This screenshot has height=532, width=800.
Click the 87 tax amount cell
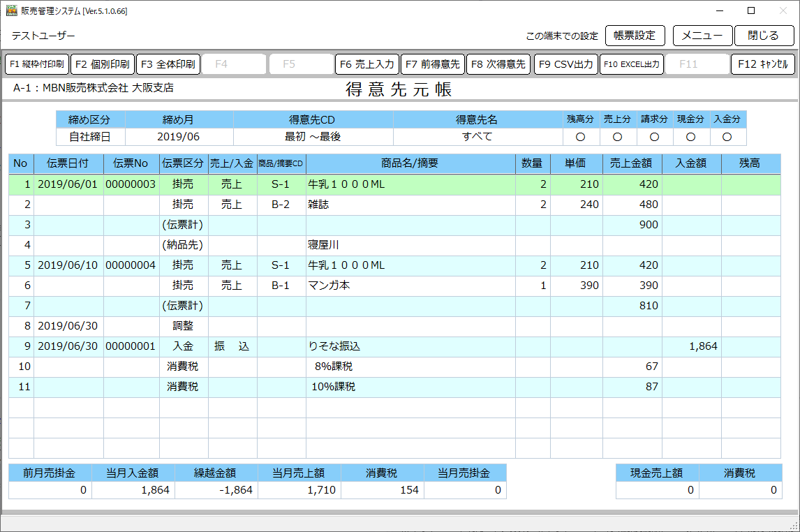click(x=632, y=387)
